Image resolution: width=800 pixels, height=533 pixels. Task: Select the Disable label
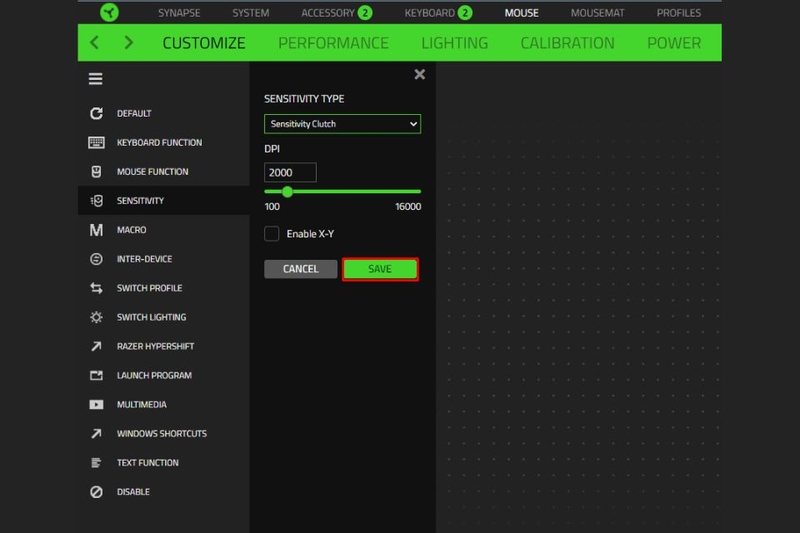coord(133,492)
